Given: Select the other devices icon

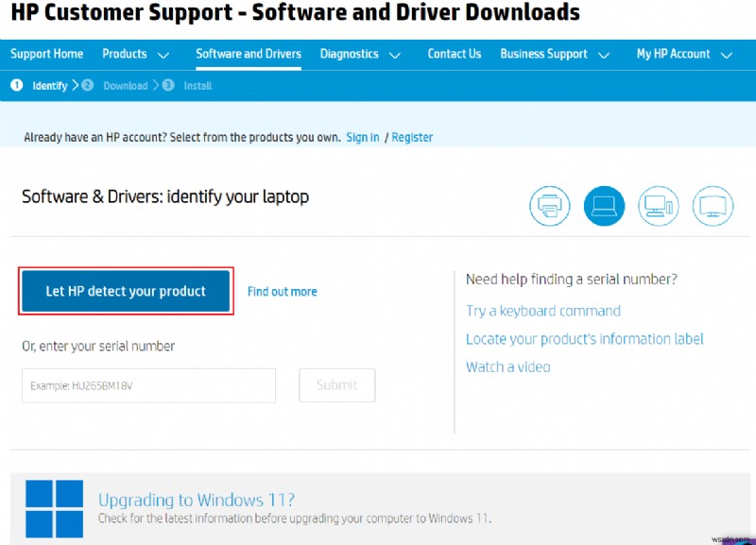Looking at the screenshot, I should (x=713, y=206).
